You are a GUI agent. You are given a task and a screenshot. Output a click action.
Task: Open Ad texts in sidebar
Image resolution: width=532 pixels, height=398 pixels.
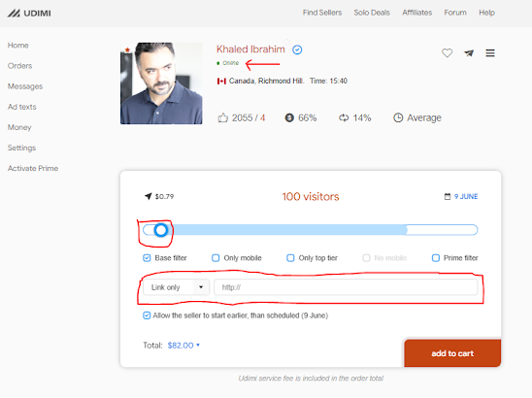pos(21,107)
